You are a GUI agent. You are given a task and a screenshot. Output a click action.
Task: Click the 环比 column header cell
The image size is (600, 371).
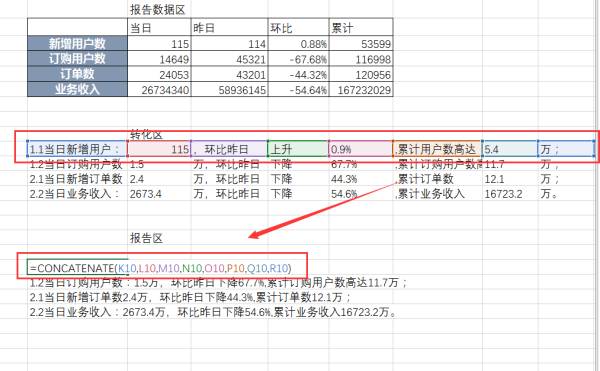pos(298,28)
